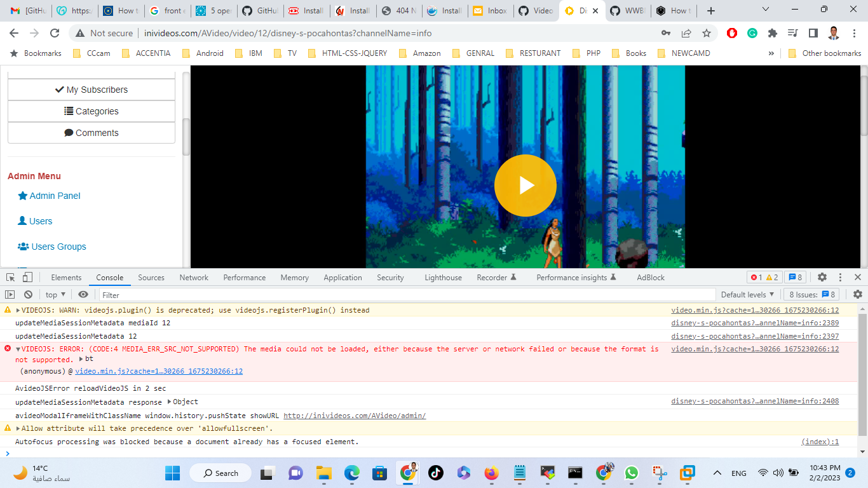
Task: Open the console eye watch expression icon
Action: point(83,294)
